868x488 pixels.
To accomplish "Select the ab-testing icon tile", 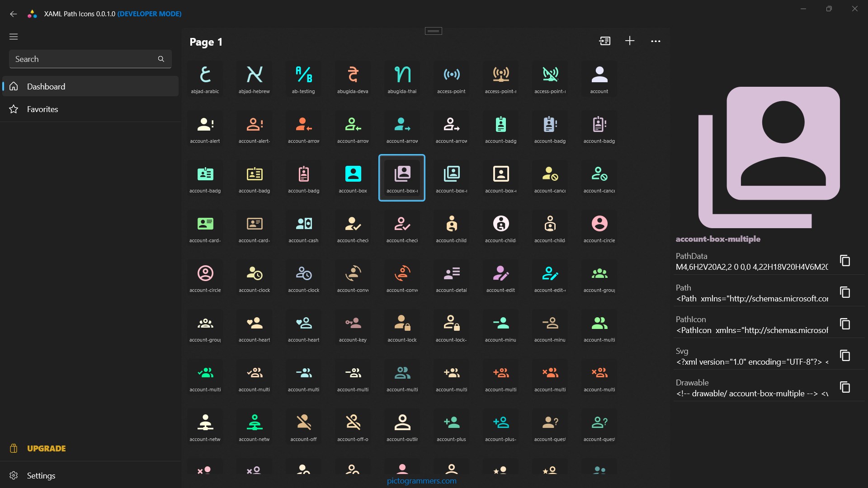I will click(x=303, y=79).
